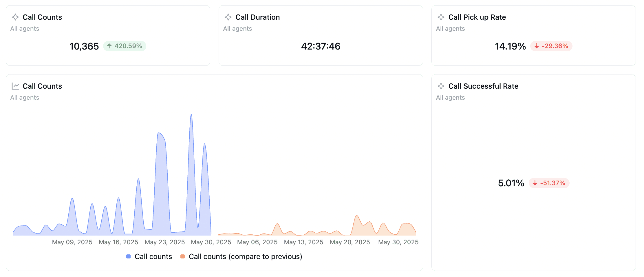The image size is (644, 277).
Task: Click the May 13, 2025 axis label
Action: (303, 242)
